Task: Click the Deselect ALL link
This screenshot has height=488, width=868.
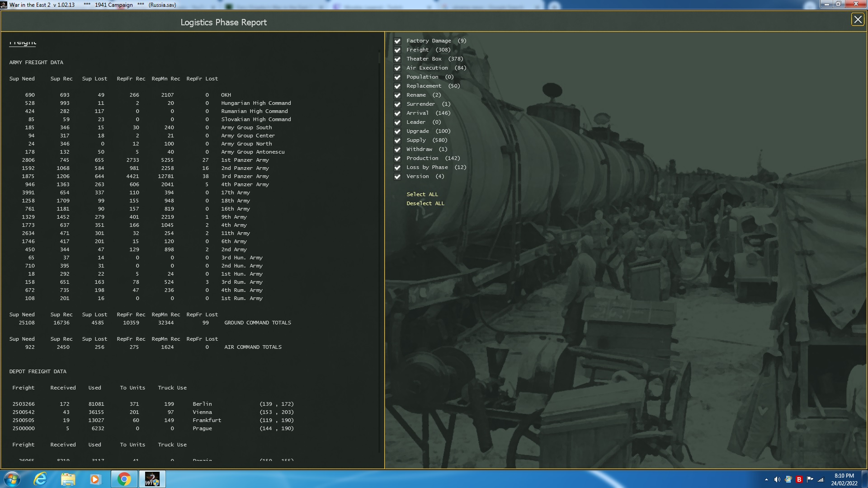Action: [x=425, y=203]
